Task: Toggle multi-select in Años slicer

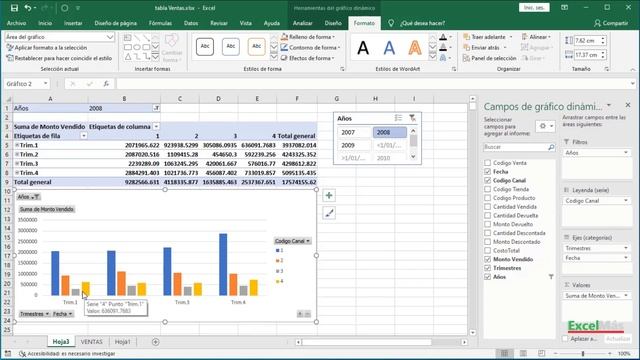Action: pos(398,118)
